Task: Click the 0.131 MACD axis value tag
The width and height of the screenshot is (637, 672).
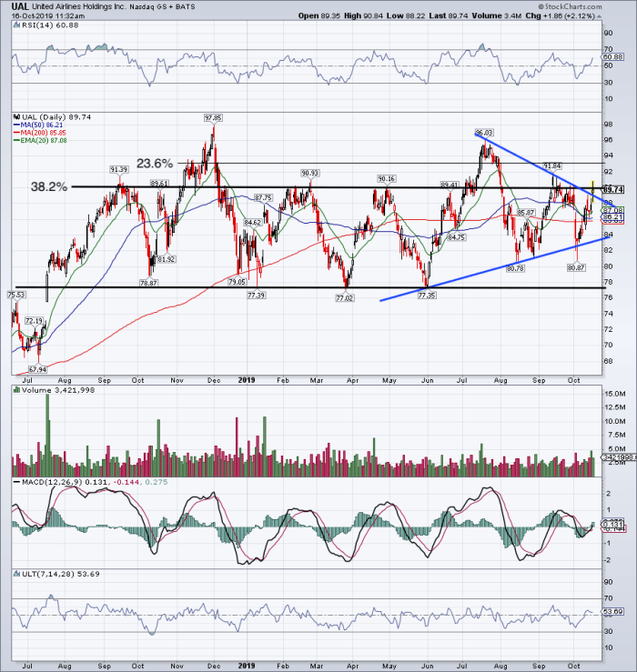Action: (613, 524)
